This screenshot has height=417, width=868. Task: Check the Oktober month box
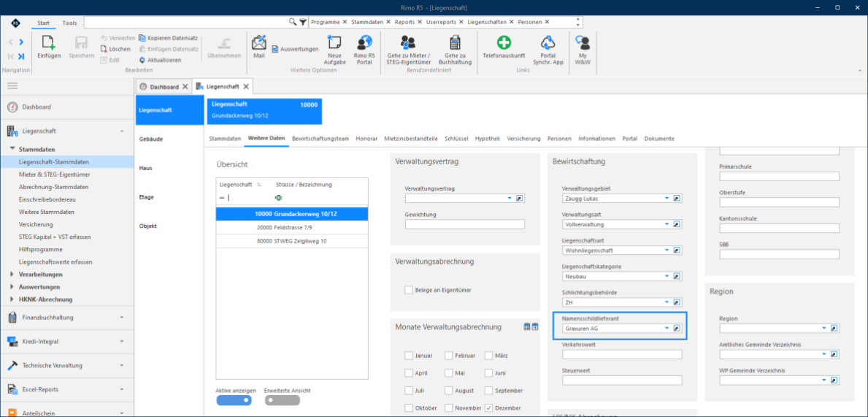pos(409,408)
